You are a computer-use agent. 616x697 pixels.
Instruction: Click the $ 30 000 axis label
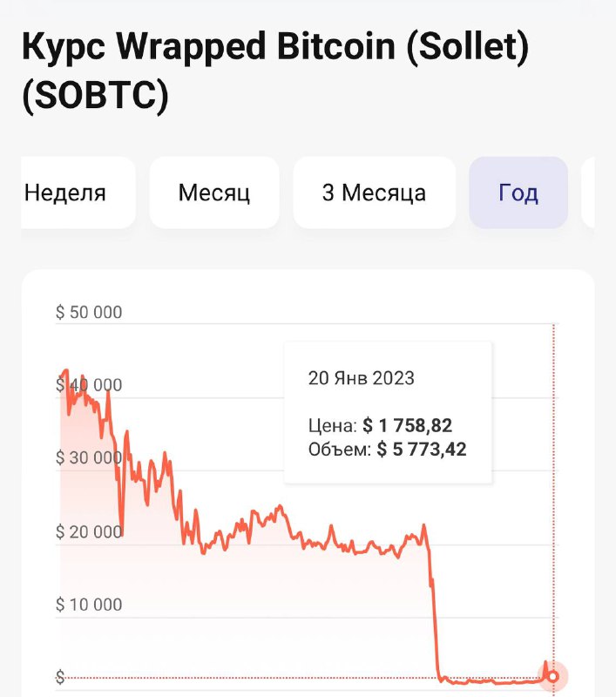pos(89,457)
